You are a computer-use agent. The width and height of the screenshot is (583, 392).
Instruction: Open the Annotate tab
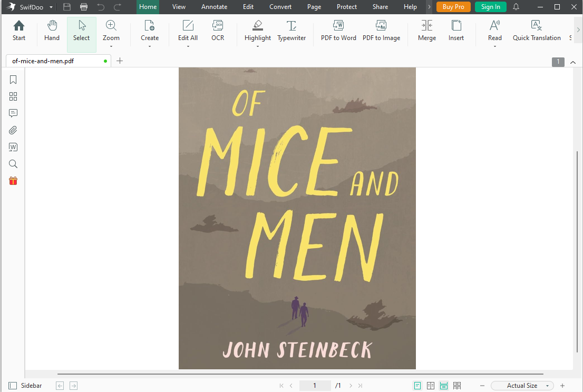[x=214, y=7]
